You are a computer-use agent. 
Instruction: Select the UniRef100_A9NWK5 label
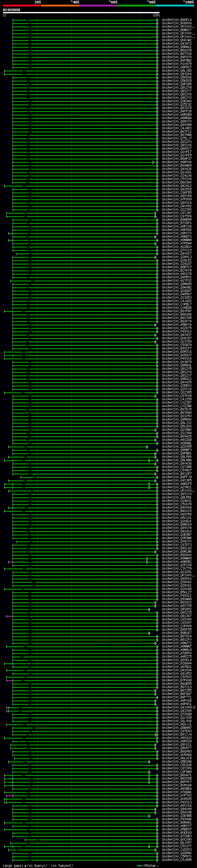click(177, 558)
